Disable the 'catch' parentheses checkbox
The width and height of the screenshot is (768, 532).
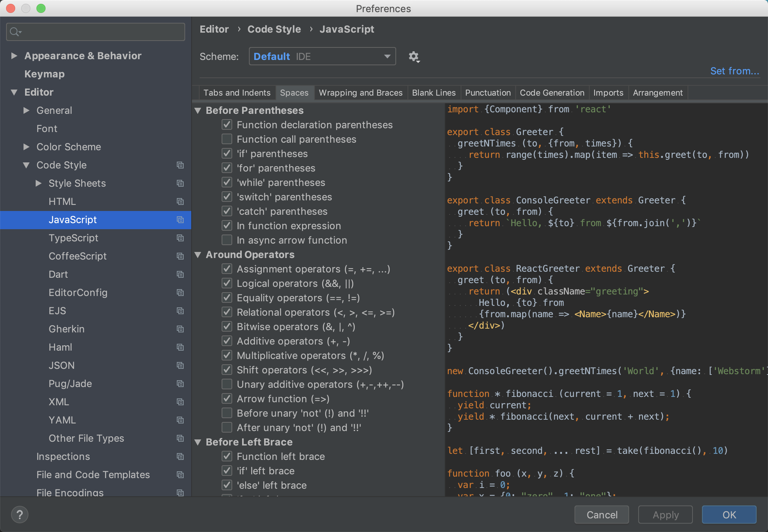227,211
